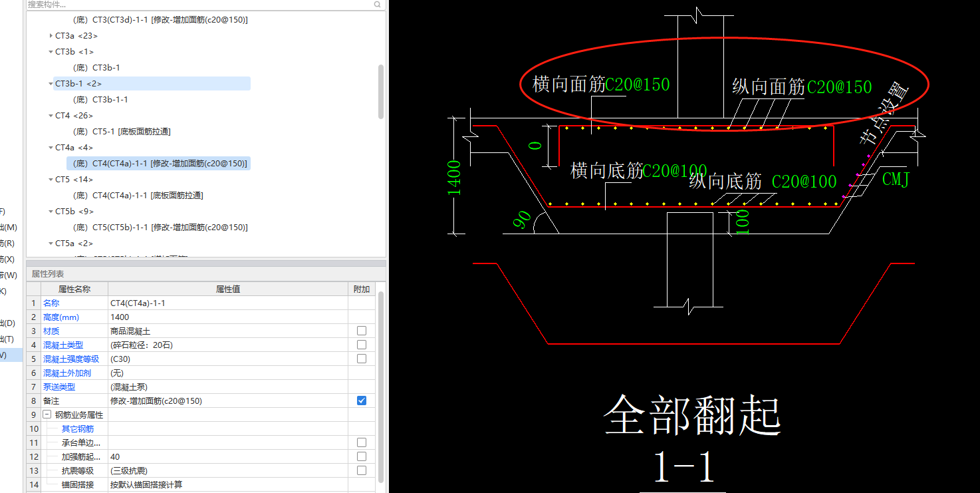Edit name value CT4(CT4a)-1-1 in property table
Screen dimensions: 980x493
tap(228, 303)
